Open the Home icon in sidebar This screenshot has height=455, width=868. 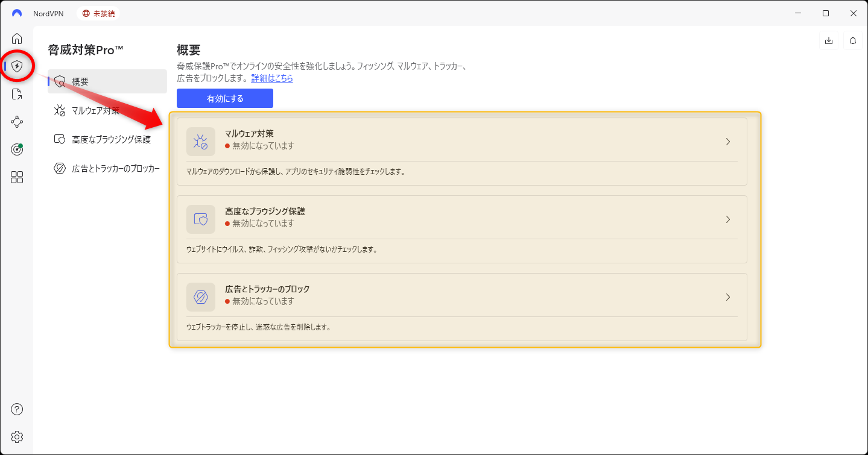[x=17, y=39]
